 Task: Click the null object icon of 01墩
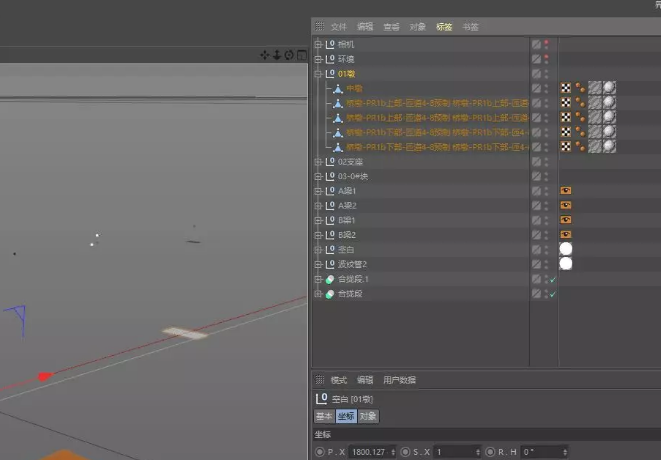pyautogui.click(x=330, y=73)
